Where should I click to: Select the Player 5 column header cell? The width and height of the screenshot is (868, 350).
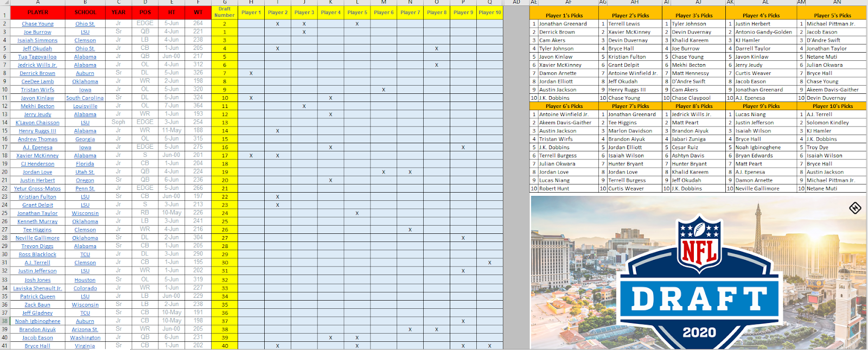pos(357,12)
